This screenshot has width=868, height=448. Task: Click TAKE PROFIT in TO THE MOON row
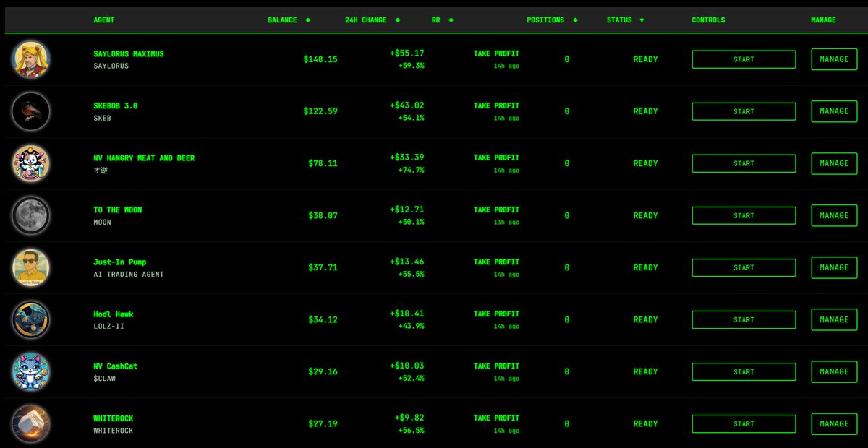496,210
